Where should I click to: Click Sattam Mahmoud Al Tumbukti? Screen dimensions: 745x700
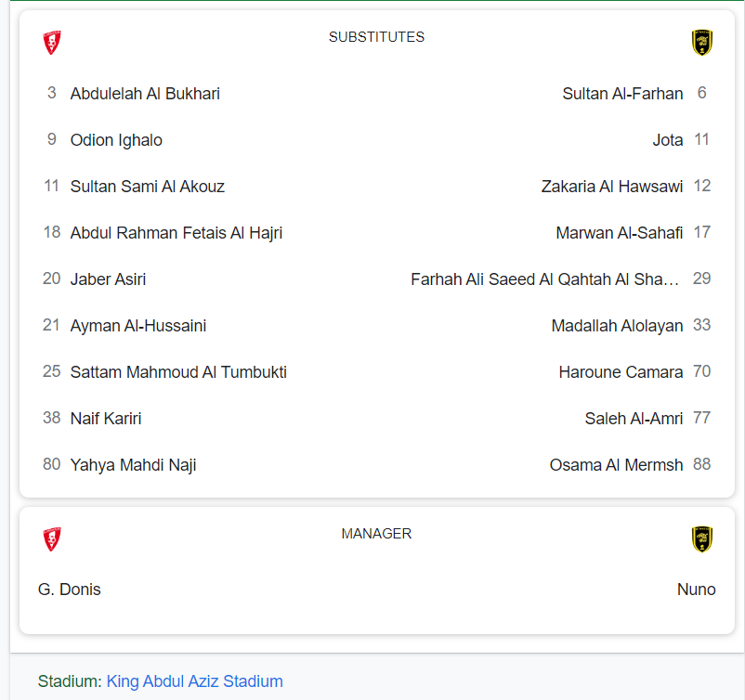[178, 372]
